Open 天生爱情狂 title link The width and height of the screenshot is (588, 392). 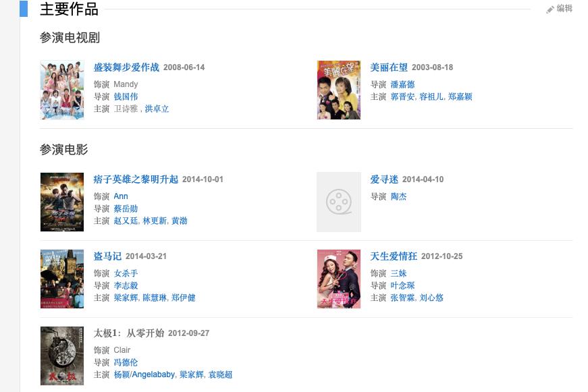393,256
